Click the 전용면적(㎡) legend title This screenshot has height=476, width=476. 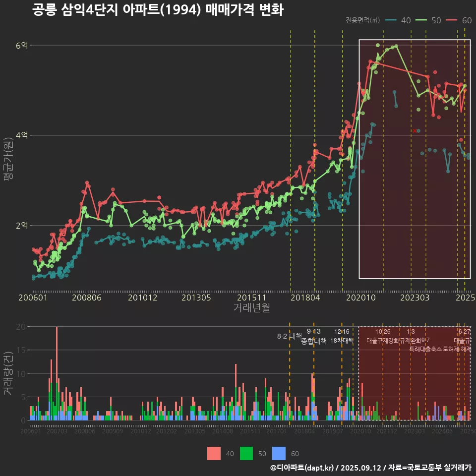(362, 20)
